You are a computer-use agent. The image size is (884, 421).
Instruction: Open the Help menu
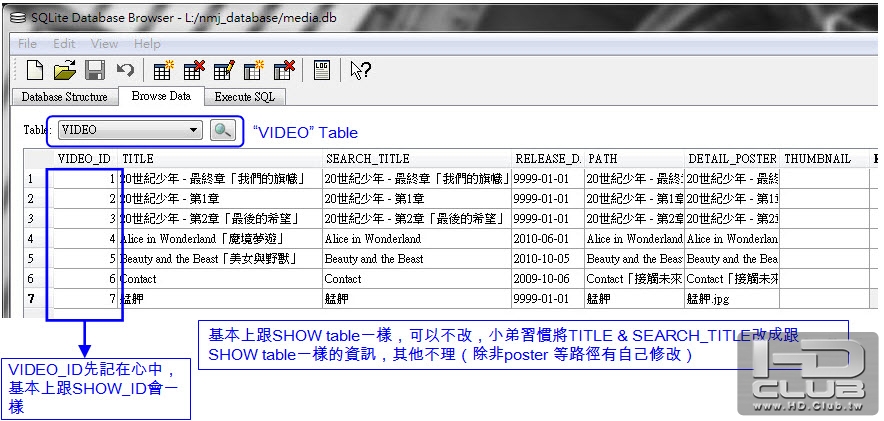pos(147,43)
